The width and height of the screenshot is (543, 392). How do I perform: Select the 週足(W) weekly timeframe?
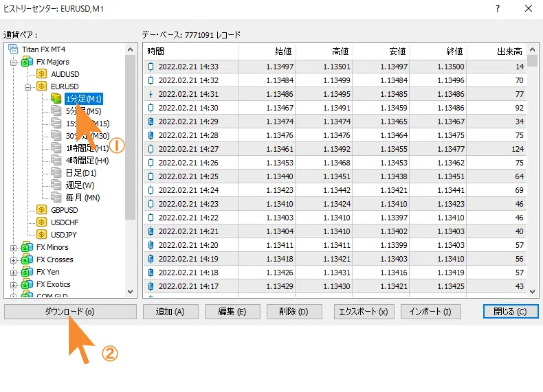click(x=80, y=185)
